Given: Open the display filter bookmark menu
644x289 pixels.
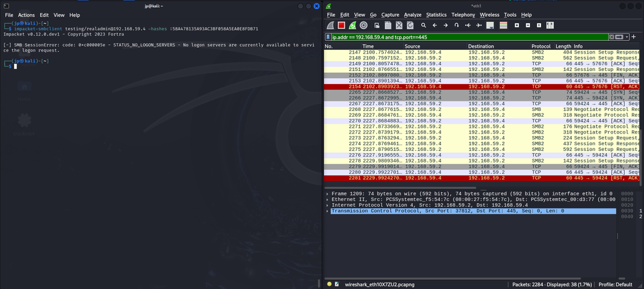Looking at the screenshot, I should coord(328,37).
